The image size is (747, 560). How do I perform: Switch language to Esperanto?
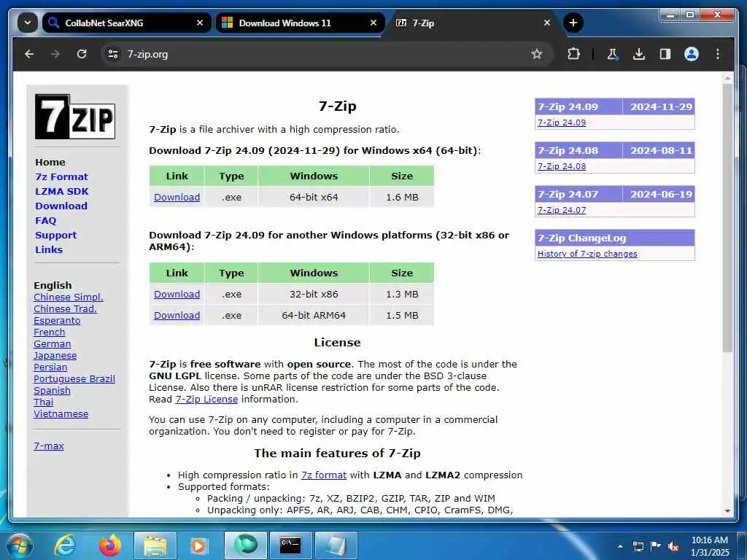57,321
